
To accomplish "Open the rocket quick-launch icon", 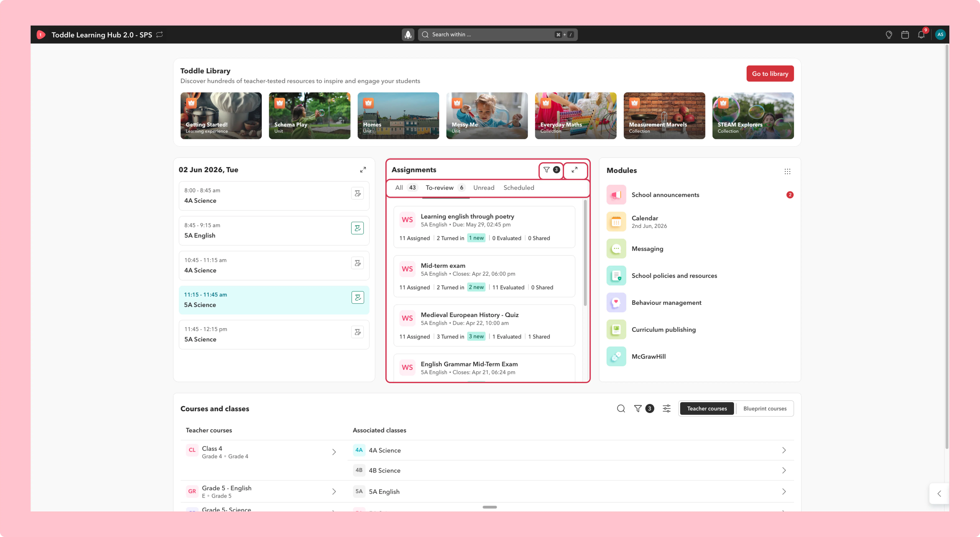I will (408, 35).
